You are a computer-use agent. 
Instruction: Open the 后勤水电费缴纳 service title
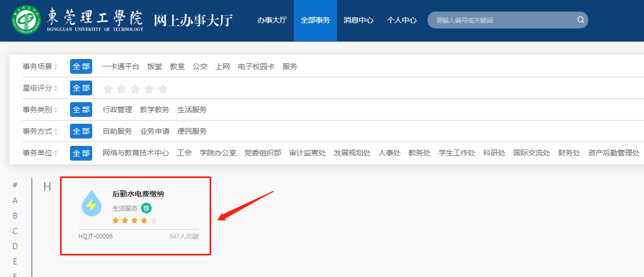138,194
